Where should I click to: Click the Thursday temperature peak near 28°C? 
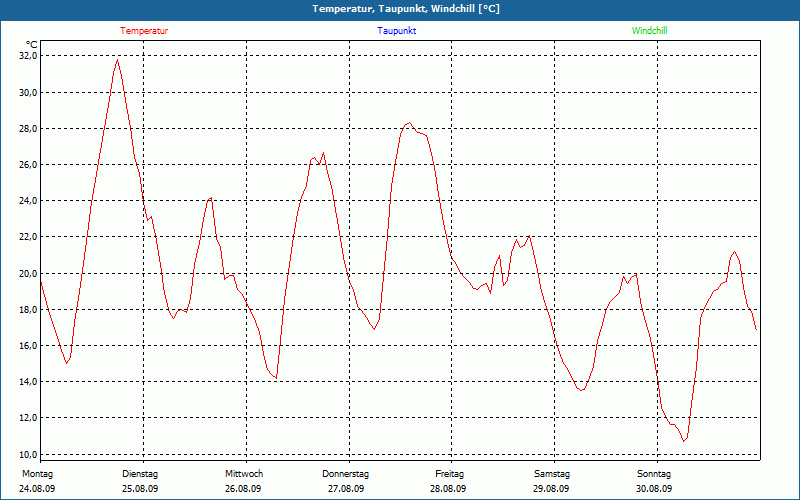409,122
